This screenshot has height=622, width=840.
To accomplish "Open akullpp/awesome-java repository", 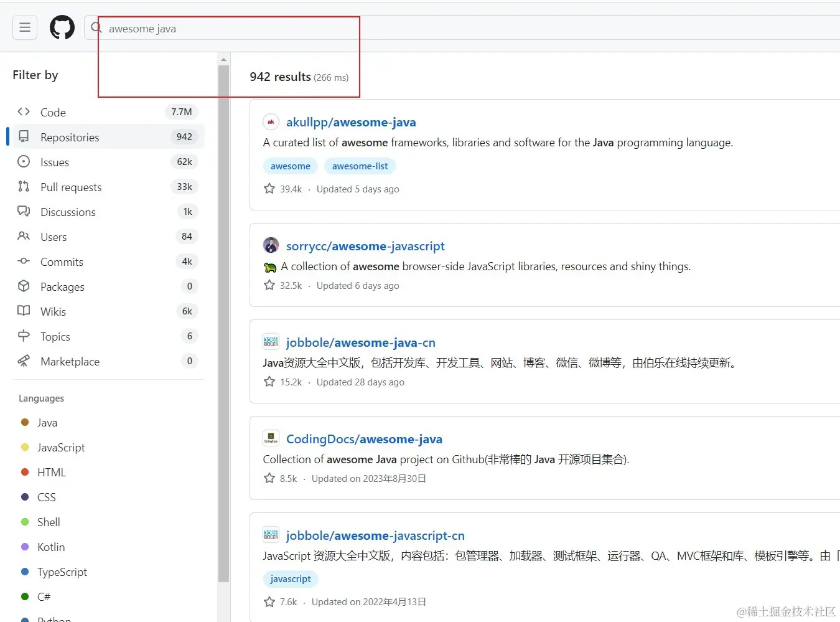I will pyautogui.click(x=351, y=122).
